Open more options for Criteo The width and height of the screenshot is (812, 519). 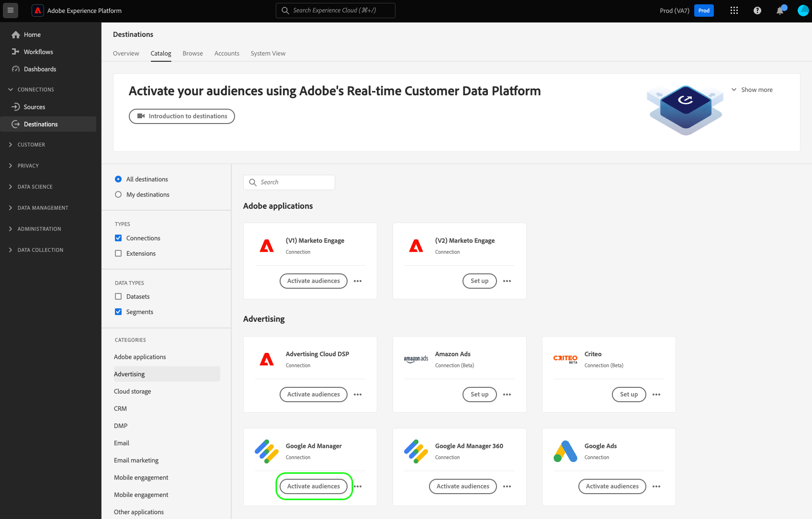click(x=656, y=395)
